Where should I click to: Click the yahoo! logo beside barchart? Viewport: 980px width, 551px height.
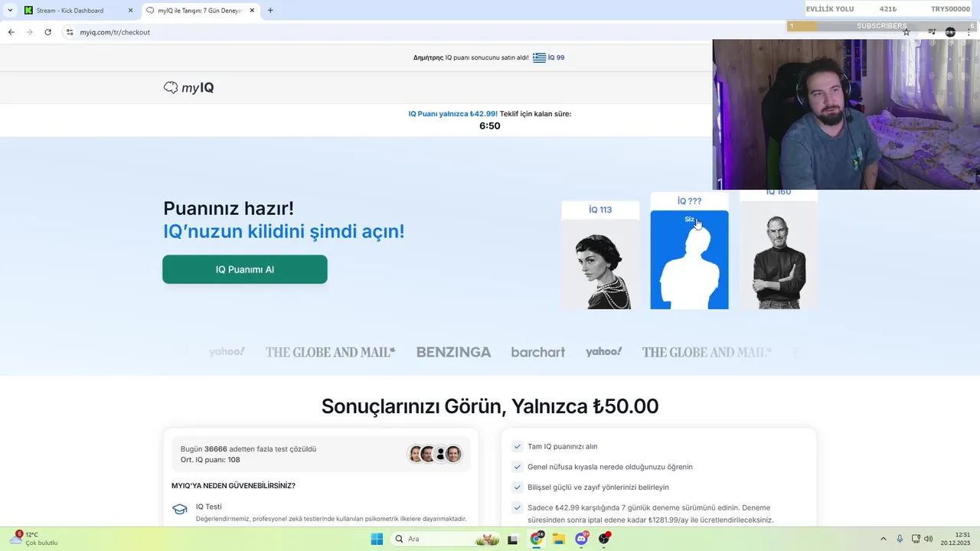point(603,351)
